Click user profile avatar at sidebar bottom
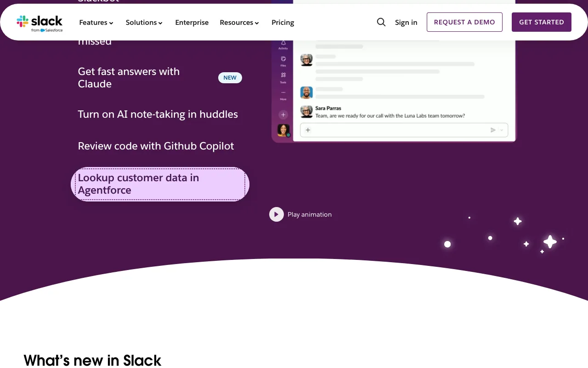 (283, 130)
